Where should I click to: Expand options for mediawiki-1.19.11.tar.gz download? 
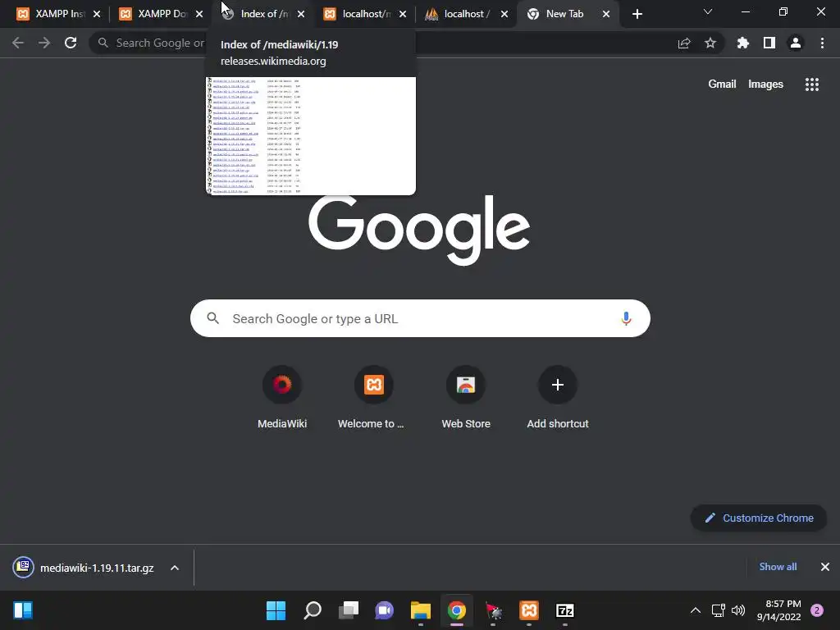(x=175, y=568)
